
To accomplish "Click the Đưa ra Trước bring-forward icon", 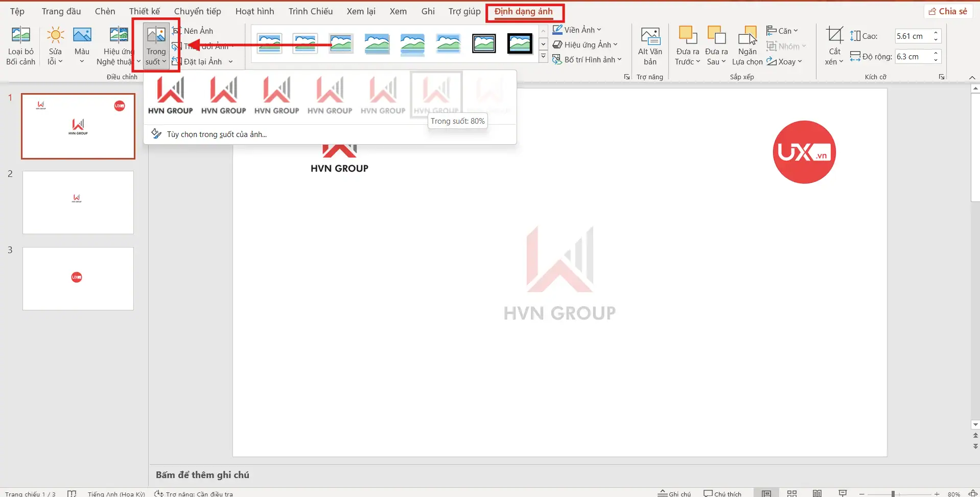I will click(x=687, y=45).
